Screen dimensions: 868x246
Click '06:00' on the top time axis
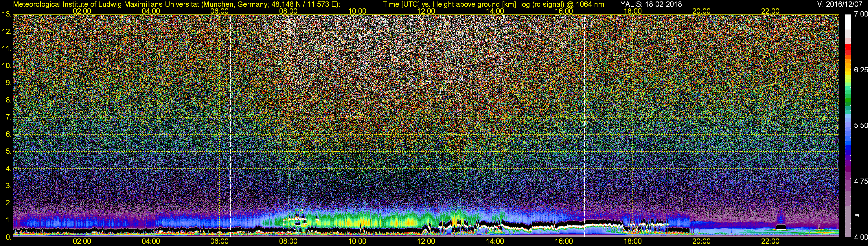[219, 11]
